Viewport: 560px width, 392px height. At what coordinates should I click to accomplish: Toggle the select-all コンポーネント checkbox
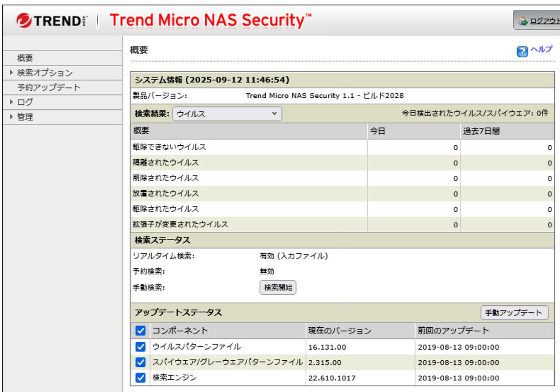pos(140,331)
